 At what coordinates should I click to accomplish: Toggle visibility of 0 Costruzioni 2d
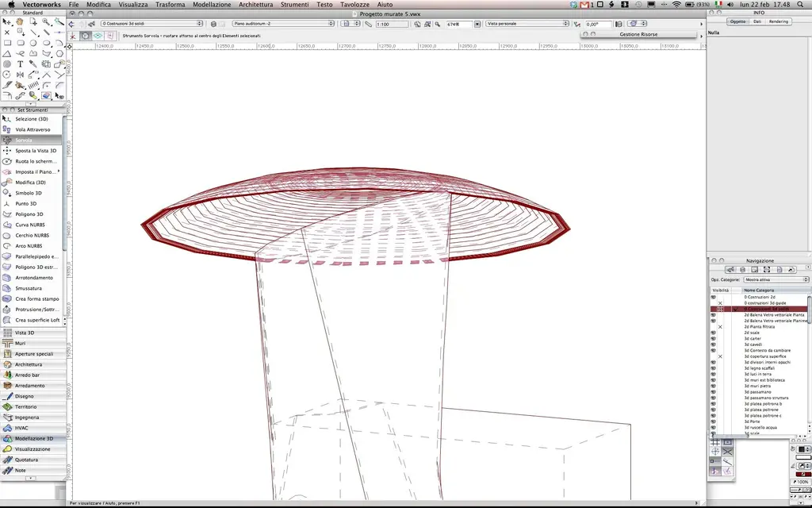pos(714,297)
